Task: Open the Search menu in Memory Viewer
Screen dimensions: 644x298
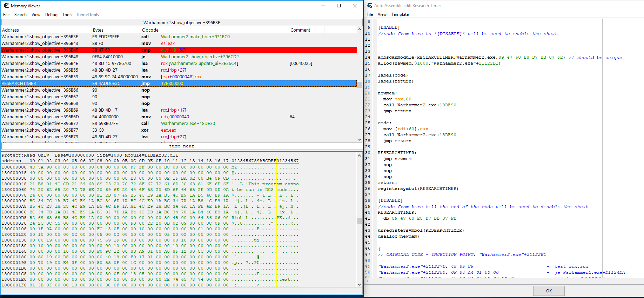Action: 20,15
